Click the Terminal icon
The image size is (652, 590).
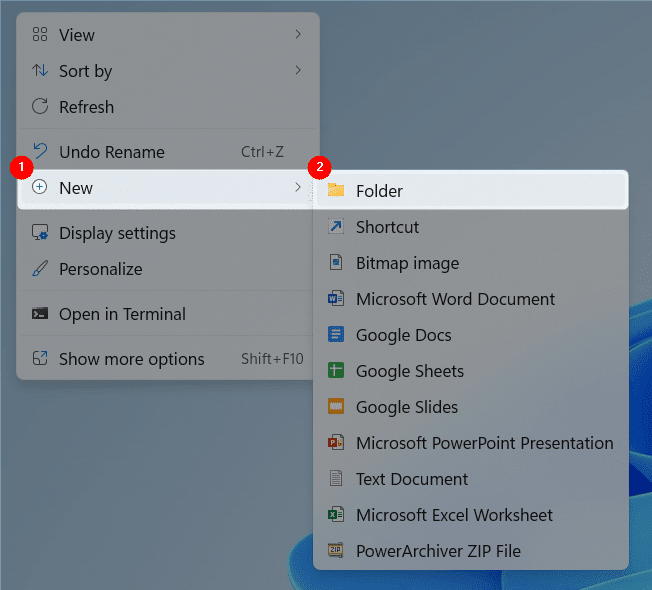pos(40,314)
